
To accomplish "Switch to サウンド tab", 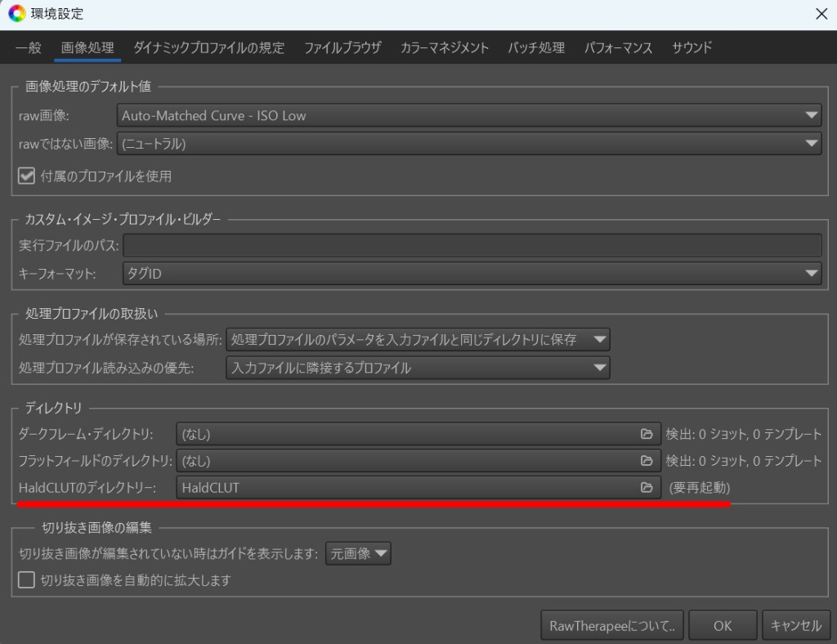I will [x=692, y=47].
